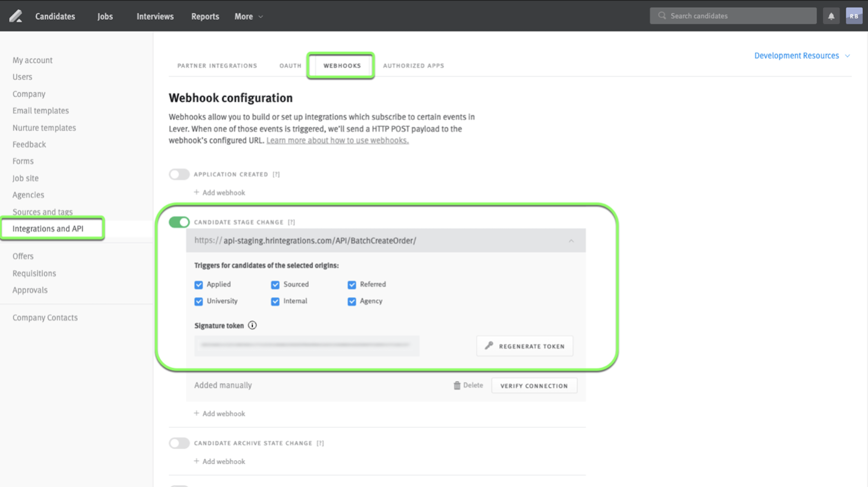
Task: Click the trash icon to delete webhook
Action: click(x=457, y=385)
